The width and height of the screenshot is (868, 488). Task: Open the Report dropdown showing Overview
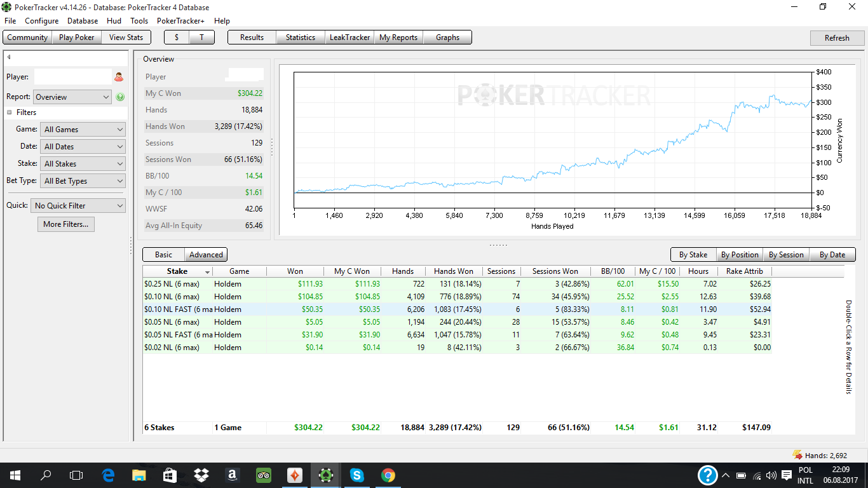click(x=72, y=97)
